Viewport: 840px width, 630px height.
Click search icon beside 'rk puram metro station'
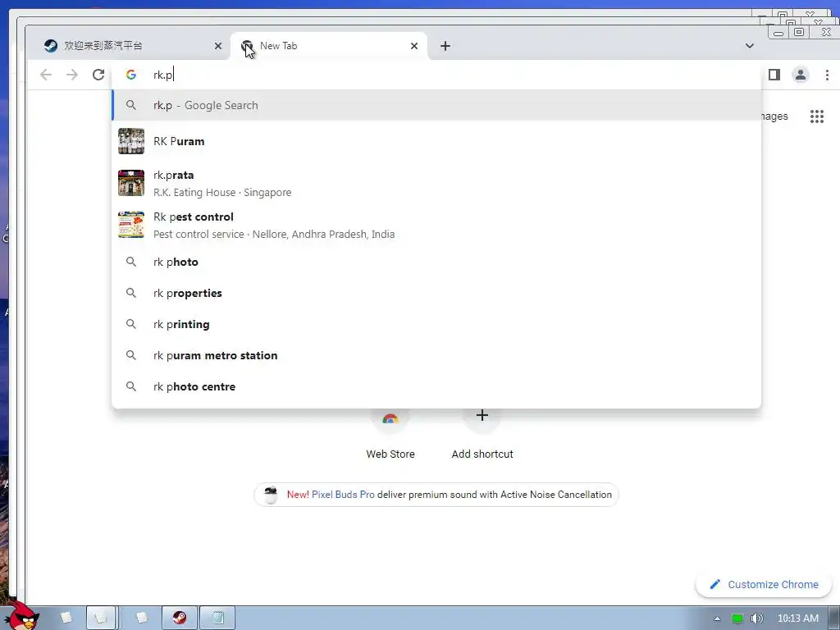[131, 355]
